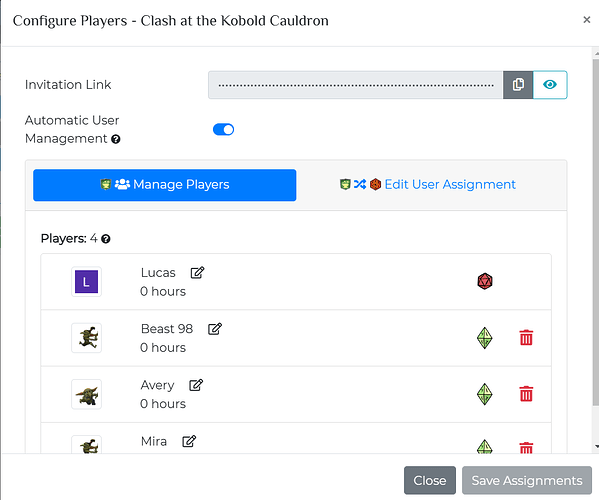Click Avery's green die role icon
The width and height of the screenshot is (599, 500).
(485, 394)
